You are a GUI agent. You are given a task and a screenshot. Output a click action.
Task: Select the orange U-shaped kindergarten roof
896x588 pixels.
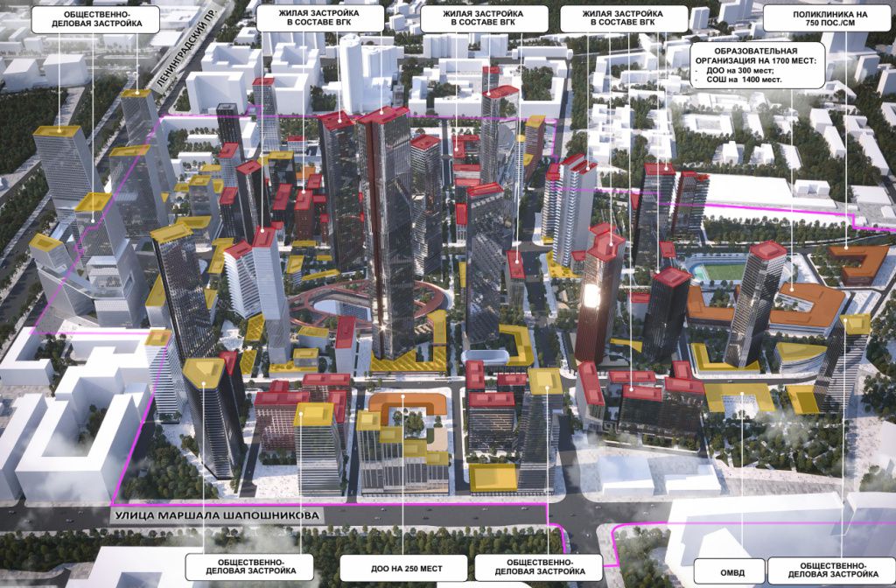click(402, 405)
